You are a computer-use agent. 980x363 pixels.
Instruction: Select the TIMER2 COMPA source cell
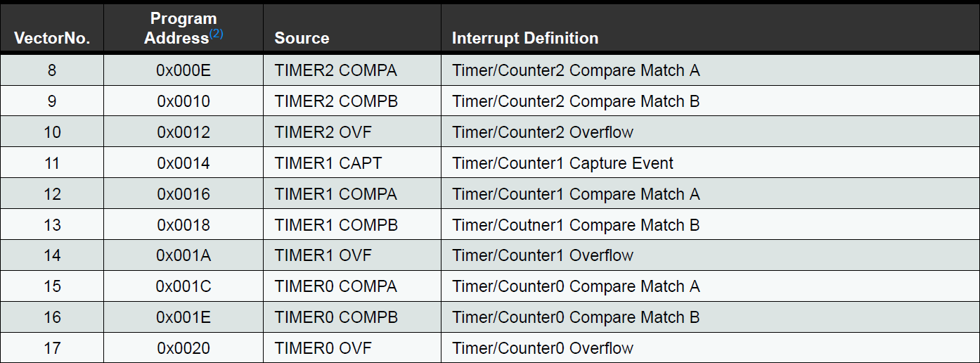click(x=335, y=70)
